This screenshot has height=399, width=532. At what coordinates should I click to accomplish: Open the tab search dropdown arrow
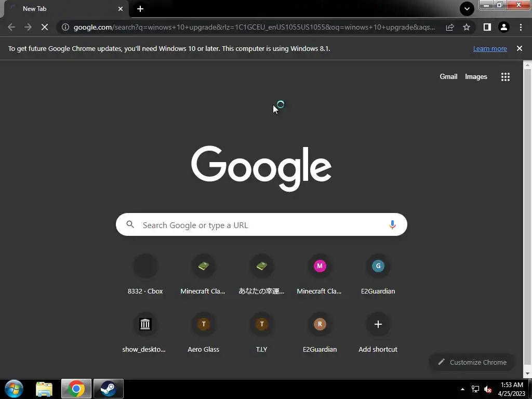pyautogui.click(x=467, y=9)
